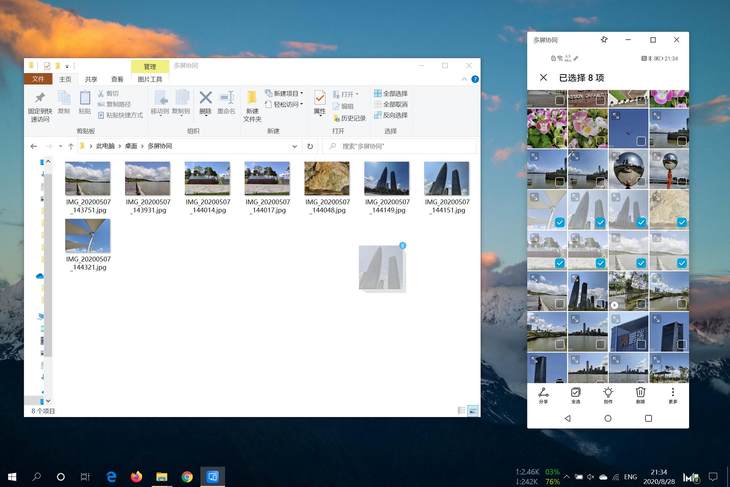Expand the 新建项目 dropdown in ribbon

click(x=302, y=93)
